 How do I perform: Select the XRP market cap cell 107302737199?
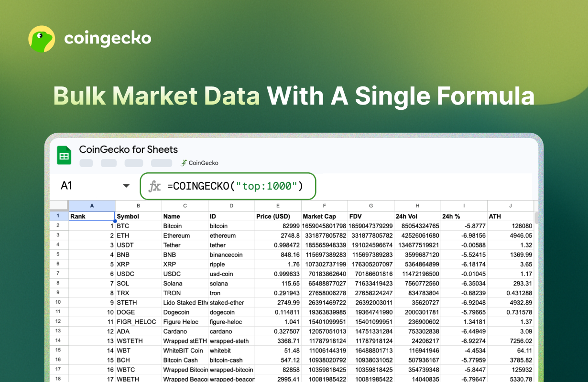pyautogui.click(x=324, y=264)
